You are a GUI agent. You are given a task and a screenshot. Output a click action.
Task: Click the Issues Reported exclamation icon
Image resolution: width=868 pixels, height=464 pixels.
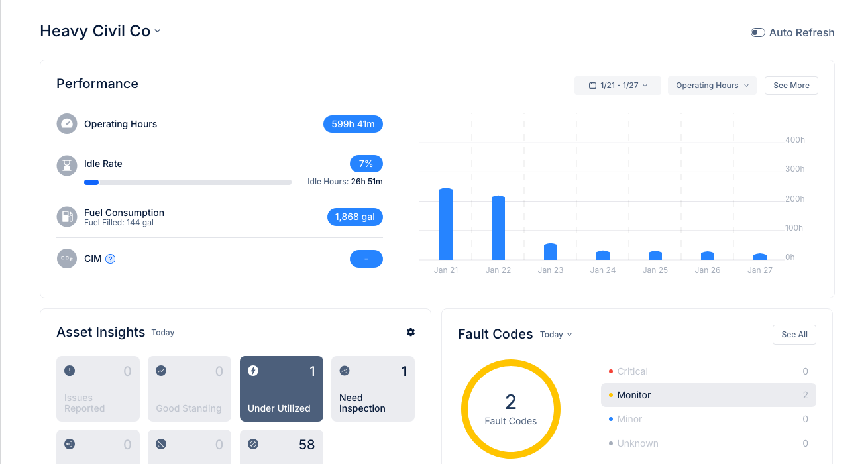(70, 371)
